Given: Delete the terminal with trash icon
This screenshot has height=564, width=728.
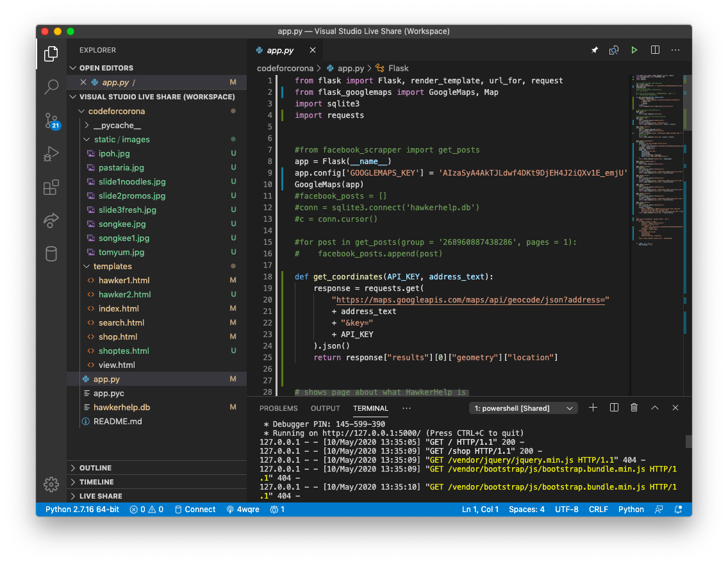Looking at the screenshot, I should tap(634, 408).
